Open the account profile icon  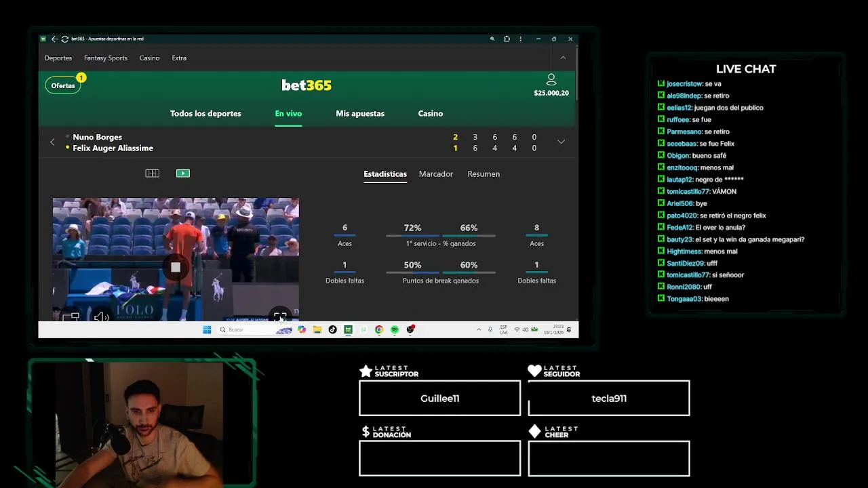[551, 80]
